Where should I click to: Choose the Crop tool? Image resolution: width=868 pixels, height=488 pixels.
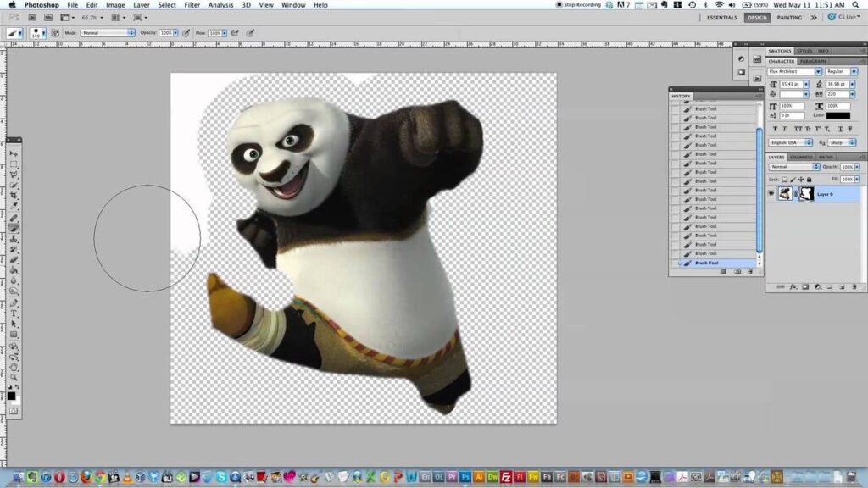[x=14, y=196]
